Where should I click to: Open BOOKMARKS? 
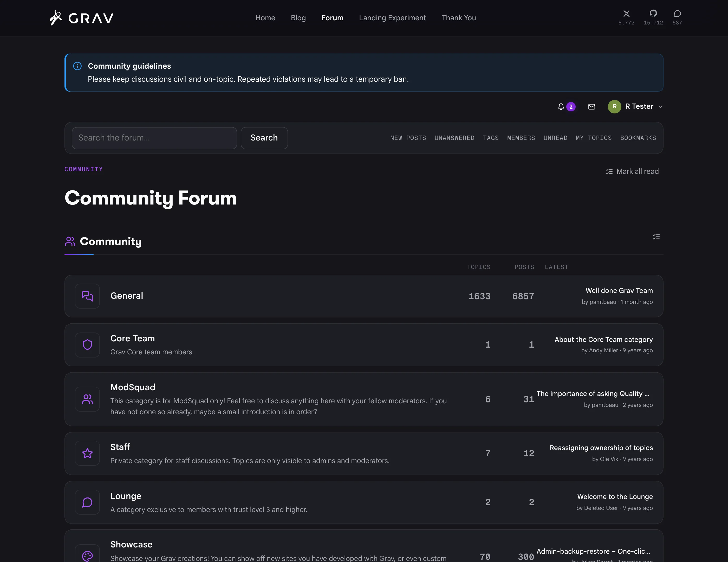tap(638, 138)
